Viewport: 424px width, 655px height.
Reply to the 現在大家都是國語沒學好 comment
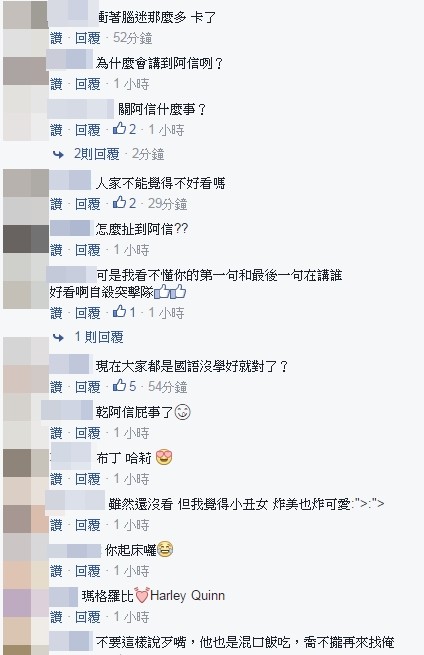pos(88,387)
